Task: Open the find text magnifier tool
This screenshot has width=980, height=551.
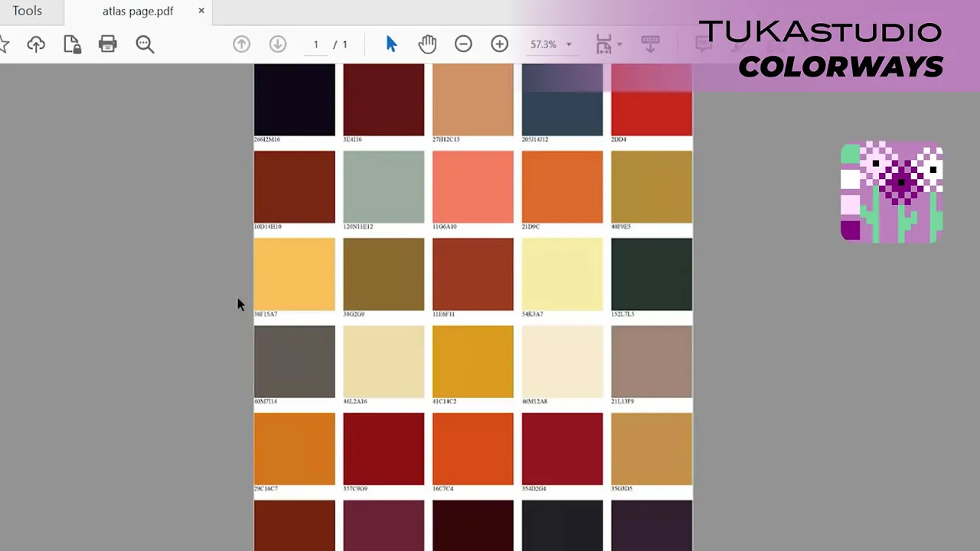Action: [x=145, y=44]
